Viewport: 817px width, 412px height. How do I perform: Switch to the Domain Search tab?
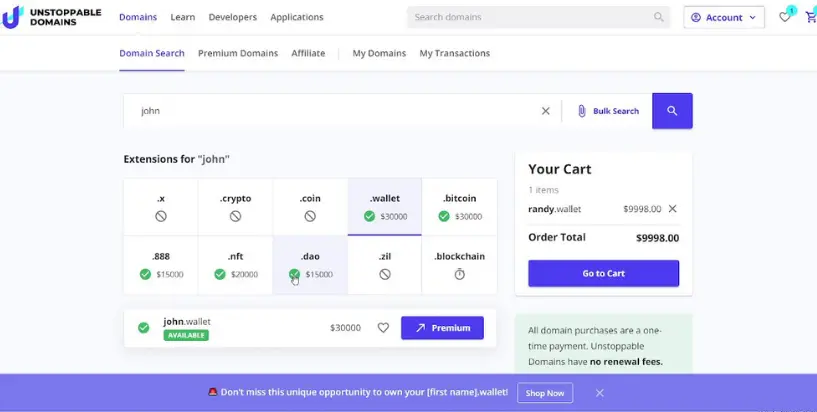tap(152, 53)
